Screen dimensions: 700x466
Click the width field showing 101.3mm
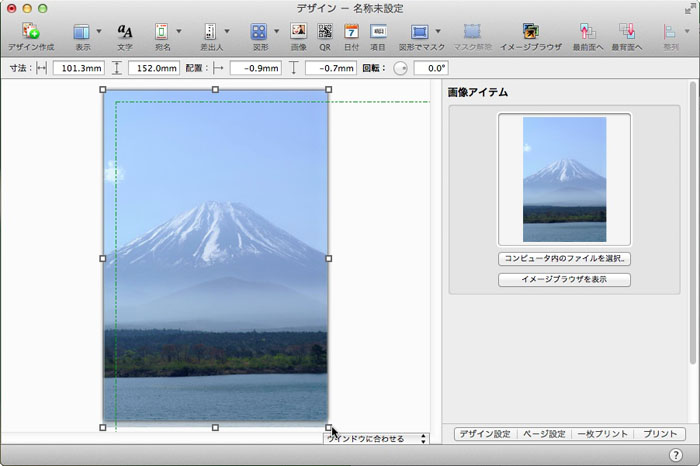click(77, 69)
